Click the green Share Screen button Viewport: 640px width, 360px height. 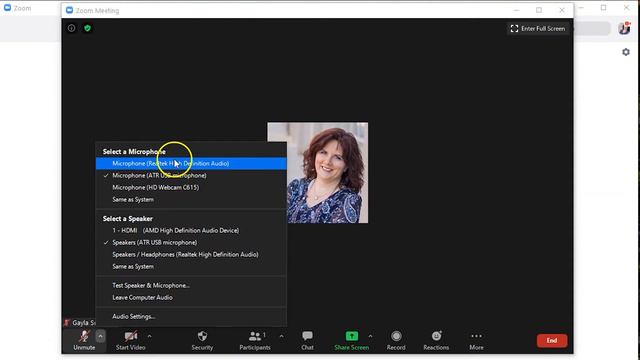pyautogui.click(x=351, y=340)
